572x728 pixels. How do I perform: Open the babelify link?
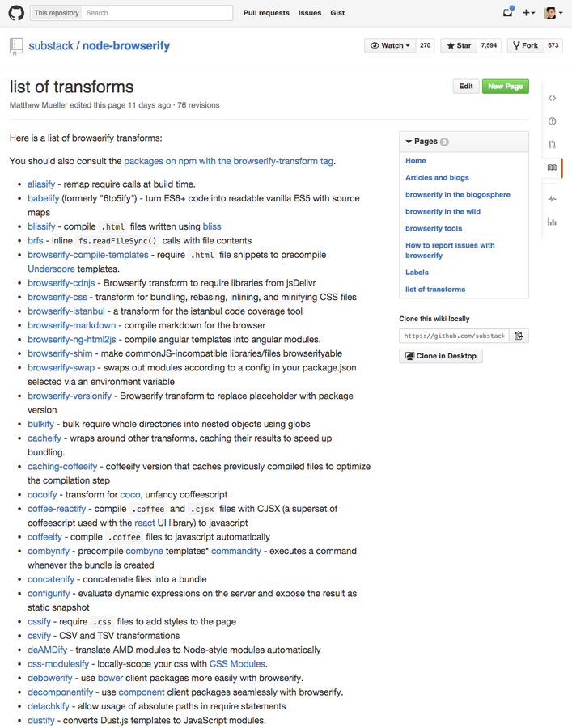[43, 198]
